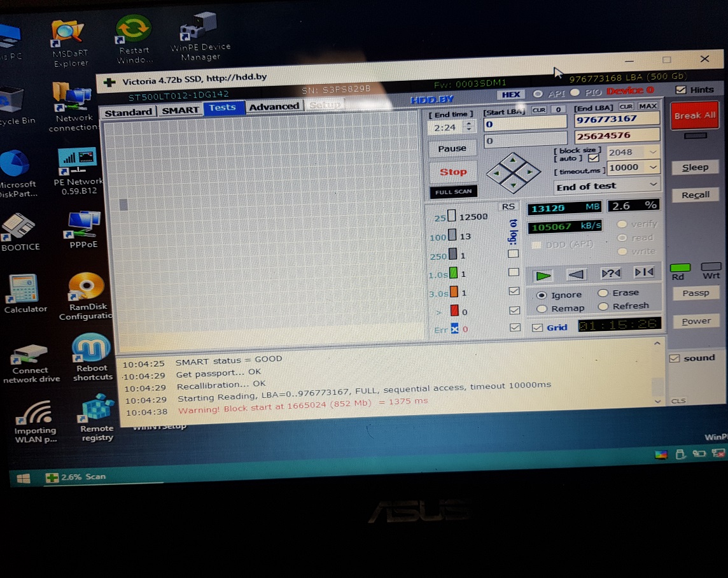Open PE Network 0.59.B12 icon
This screenshot has width=728, height=578.
click(78, 171)
